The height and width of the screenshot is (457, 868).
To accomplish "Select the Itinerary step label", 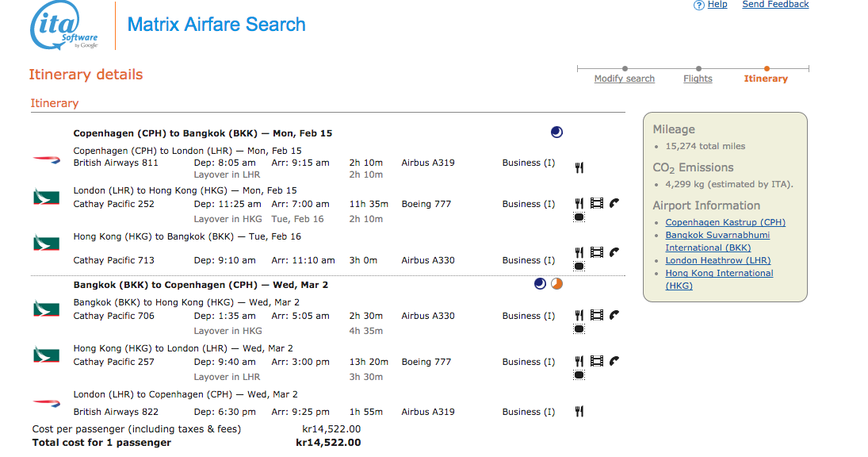I will [766, 79].
